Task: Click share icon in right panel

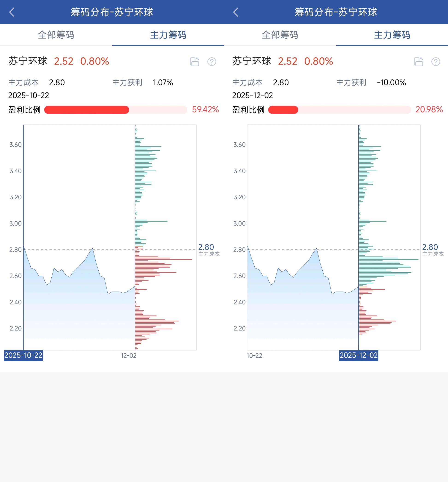Action: point(419,62)
